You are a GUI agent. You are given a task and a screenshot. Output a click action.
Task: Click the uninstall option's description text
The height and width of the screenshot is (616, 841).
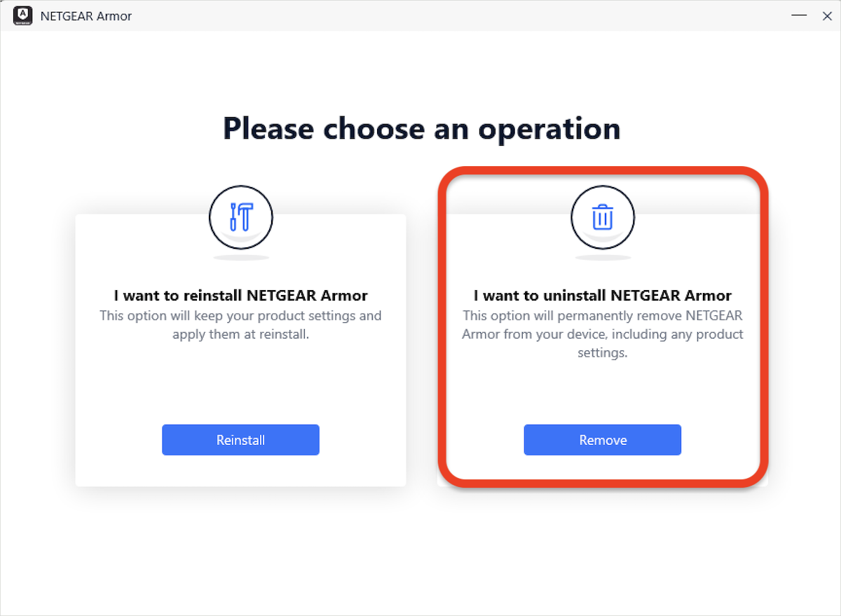coord(602,334)
